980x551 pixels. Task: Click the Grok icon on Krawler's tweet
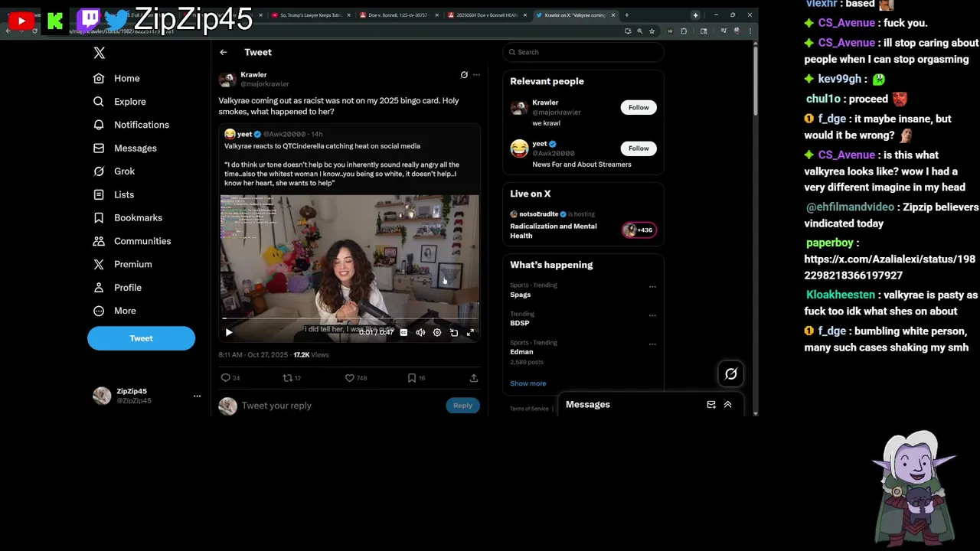pos(464,75)
